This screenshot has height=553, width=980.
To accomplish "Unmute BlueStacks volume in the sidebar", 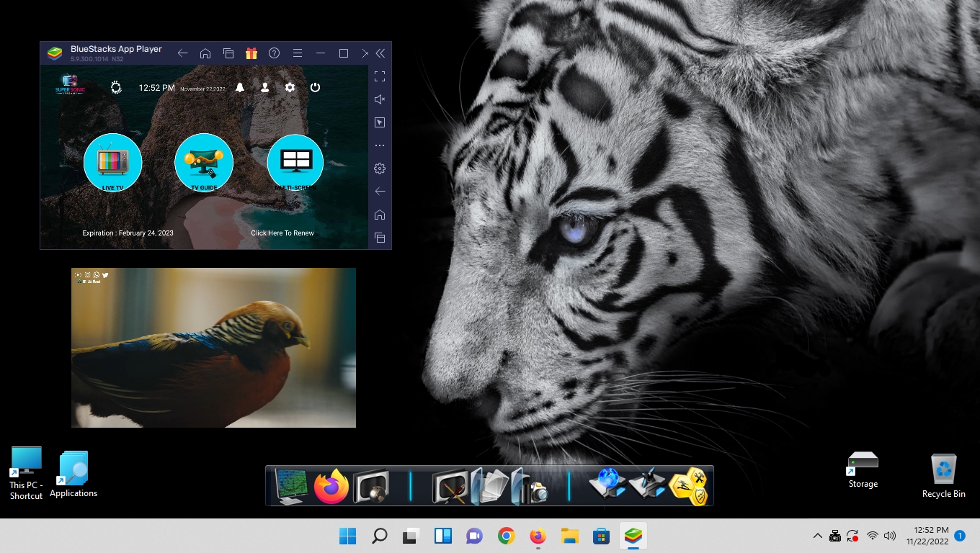I will pos(380,99).
